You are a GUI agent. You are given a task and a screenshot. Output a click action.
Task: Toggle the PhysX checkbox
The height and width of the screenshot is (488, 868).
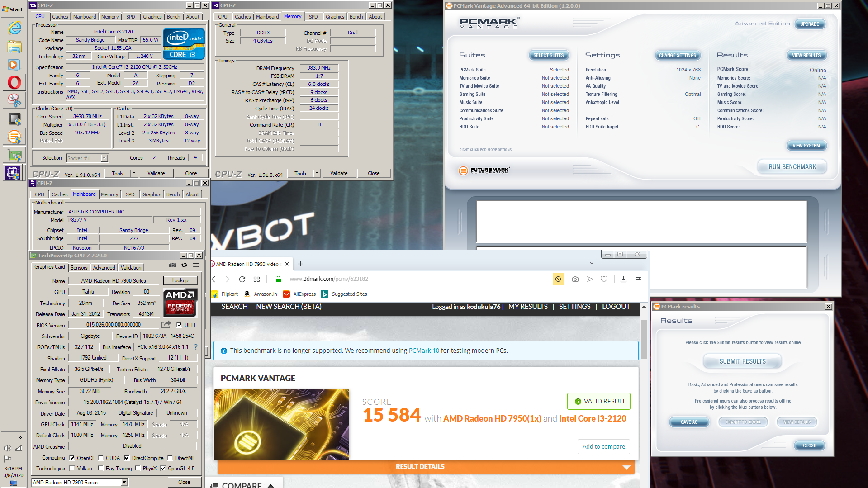pos(138,469)
